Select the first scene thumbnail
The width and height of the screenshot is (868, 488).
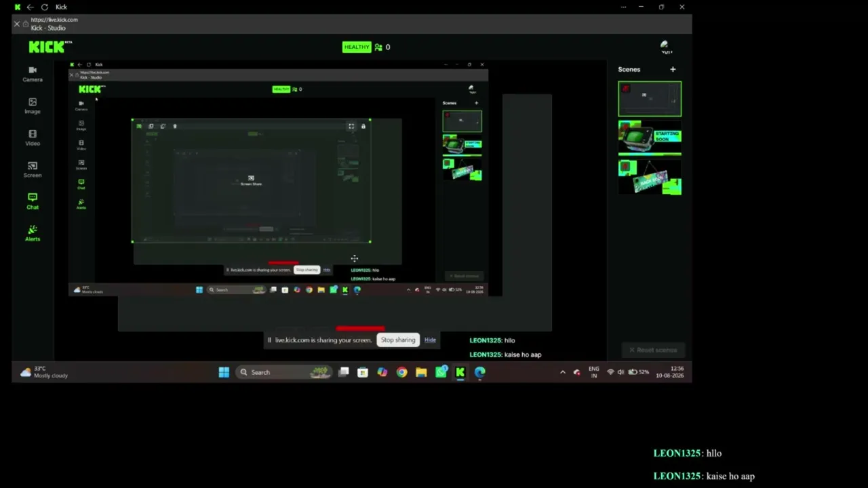click(x=650, y=99)
